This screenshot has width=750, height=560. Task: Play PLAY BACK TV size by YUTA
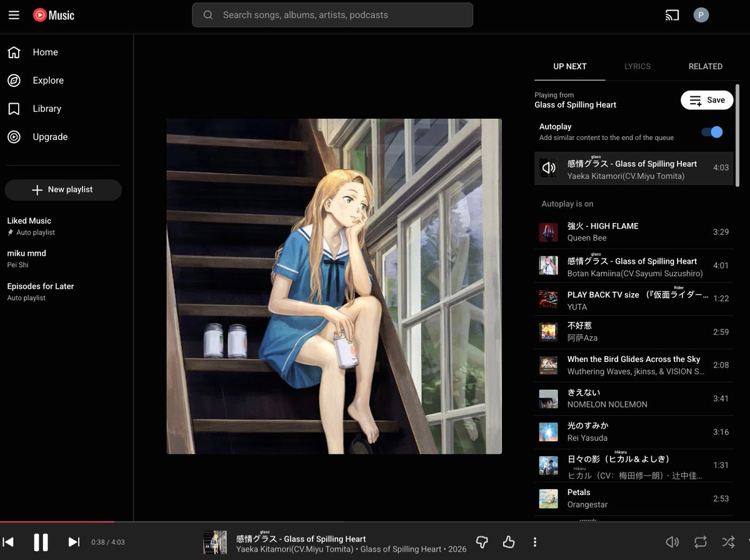point(634,299)
